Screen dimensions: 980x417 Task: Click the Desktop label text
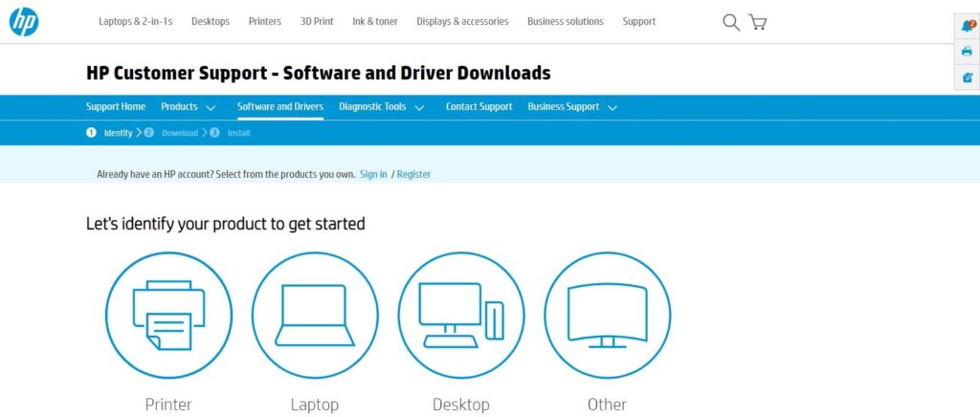pos(461,405)
